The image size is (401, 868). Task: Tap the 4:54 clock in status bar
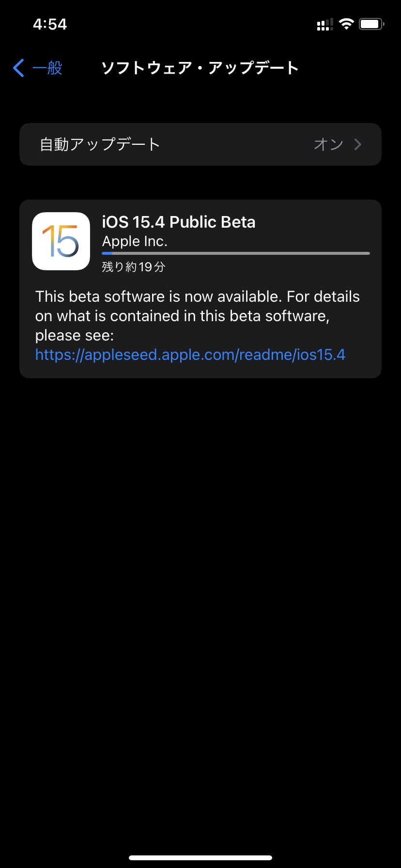(x=50, y=24)
